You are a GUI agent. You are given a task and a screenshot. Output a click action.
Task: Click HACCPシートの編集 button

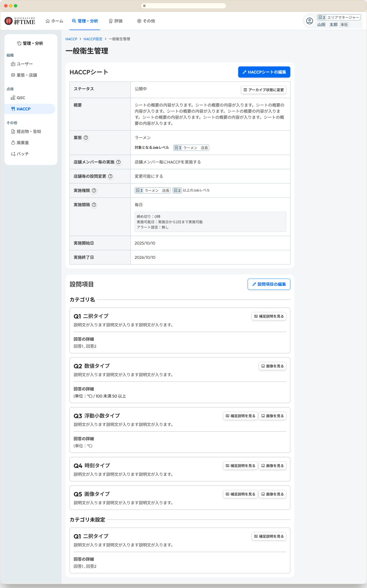coord(264,72)
